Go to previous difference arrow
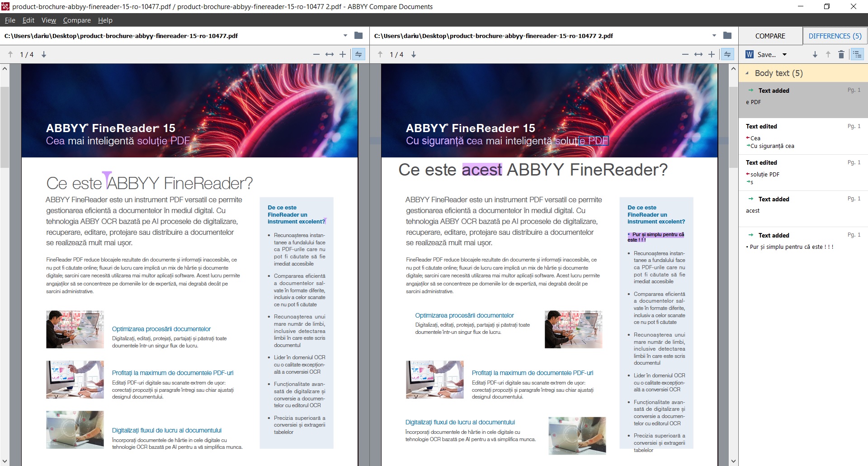The height and width of the screenshot is (466, 868). (x=828, y=54)
